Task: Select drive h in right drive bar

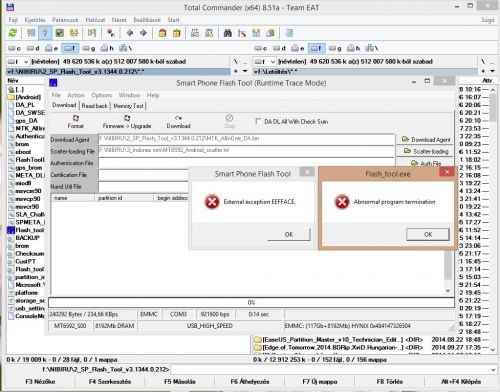Action: click(x=353, y=48)
